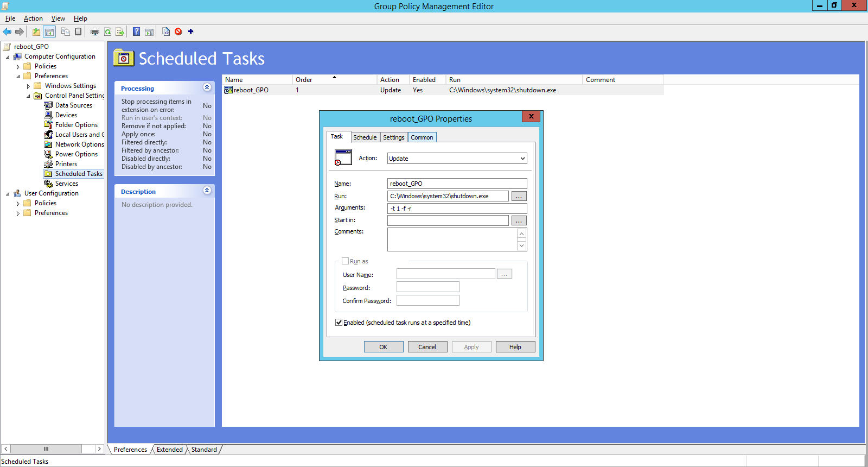The height and width of the screenshot is (467, 868).
Task: Open the View menu
Action: pyautogui.click(x=58, y=18)
